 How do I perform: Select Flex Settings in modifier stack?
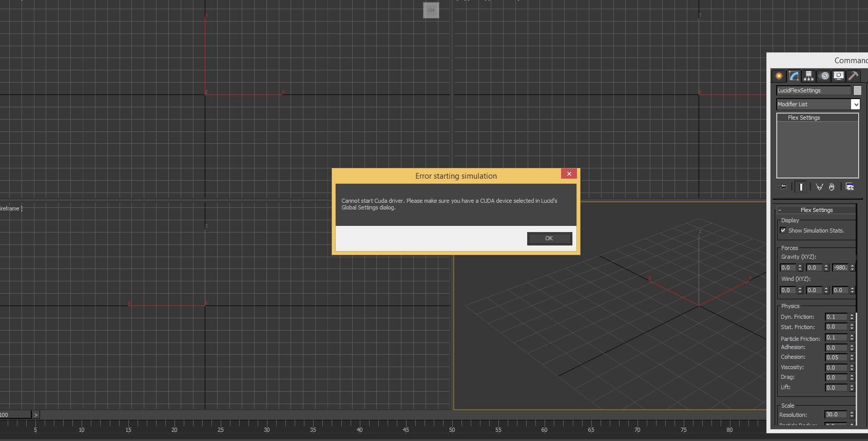pyautogui.click(x=804, y=118)
